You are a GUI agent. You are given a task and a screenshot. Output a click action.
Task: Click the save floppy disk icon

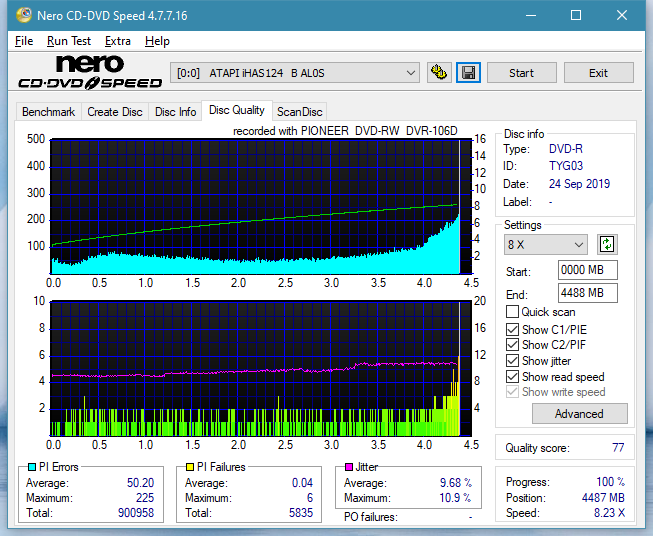(x=469, y=73)
